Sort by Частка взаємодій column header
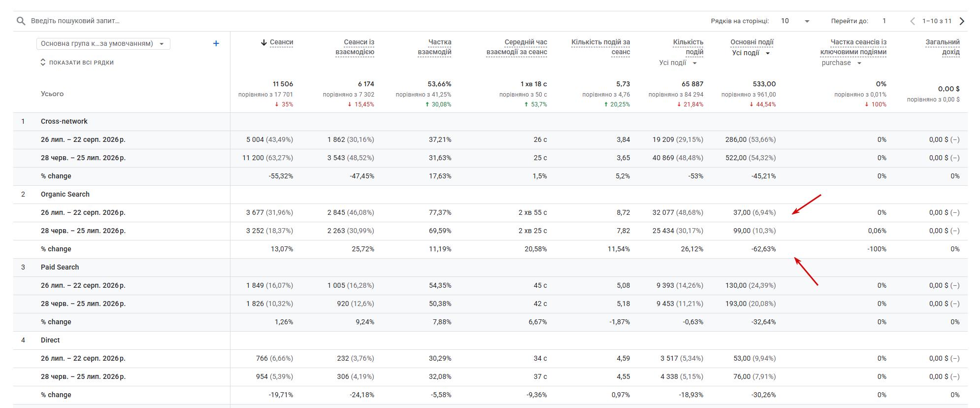Image resolution: width=980 pixels, height=408 pixels. tap(434, 47)
